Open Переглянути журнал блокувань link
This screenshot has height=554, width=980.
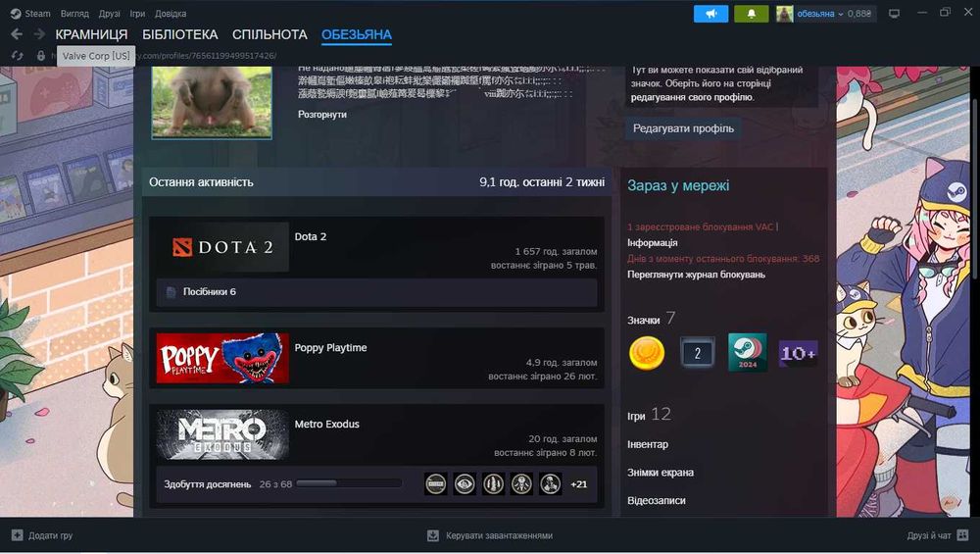tap(696, 275)
